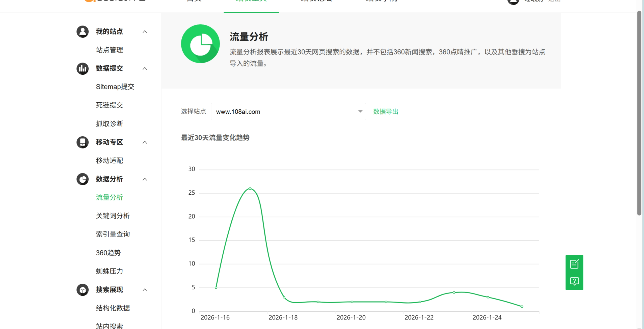Collapse the 数据提交 section chevron
The height and width of the screenshot is (329, 644).
(x=145, y=69)
